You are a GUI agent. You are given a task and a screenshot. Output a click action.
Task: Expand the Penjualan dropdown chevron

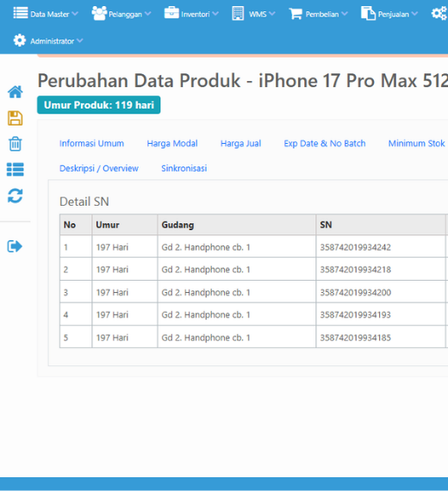(x=414, y=14)
